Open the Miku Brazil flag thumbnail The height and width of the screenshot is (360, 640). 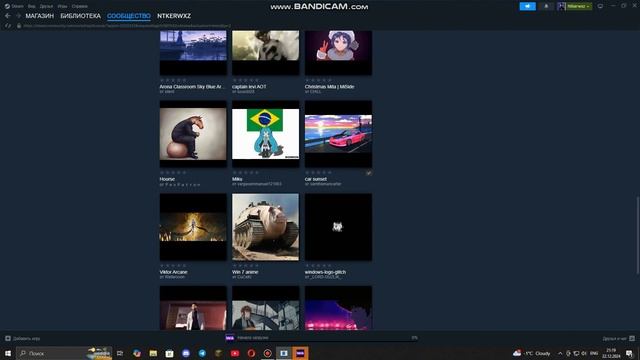(266, 134)
